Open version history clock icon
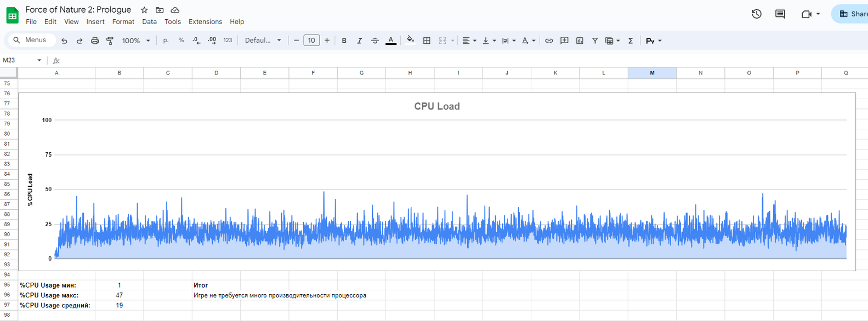868x321 pixels. click(x=756, y=14)
